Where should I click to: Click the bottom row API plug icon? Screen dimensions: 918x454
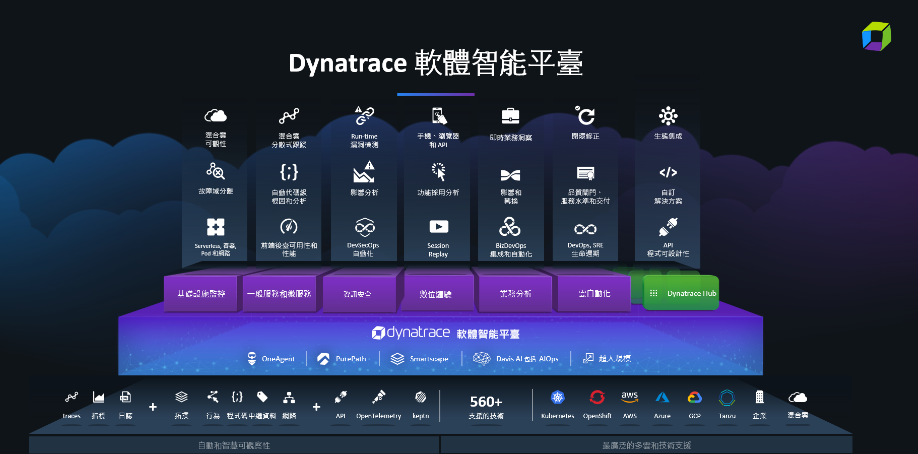[x=341, y=397]
